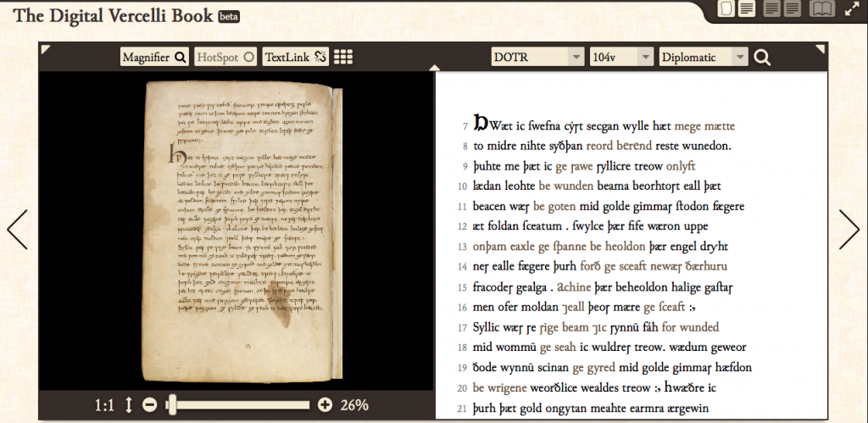Image resolution: width=868 pixels, height=423 pixels.
Task: Click line 20 "be wrigene weorðlice"
Action: (594, 387)
